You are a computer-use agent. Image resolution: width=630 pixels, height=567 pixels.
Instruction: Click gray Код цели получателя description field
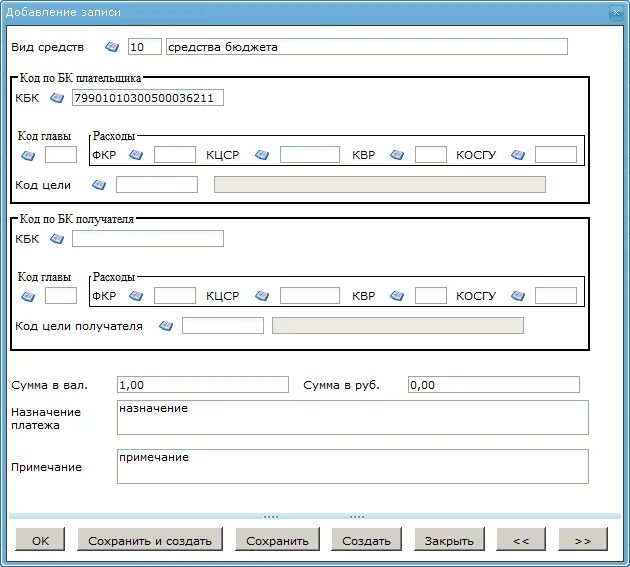point(398,325)
